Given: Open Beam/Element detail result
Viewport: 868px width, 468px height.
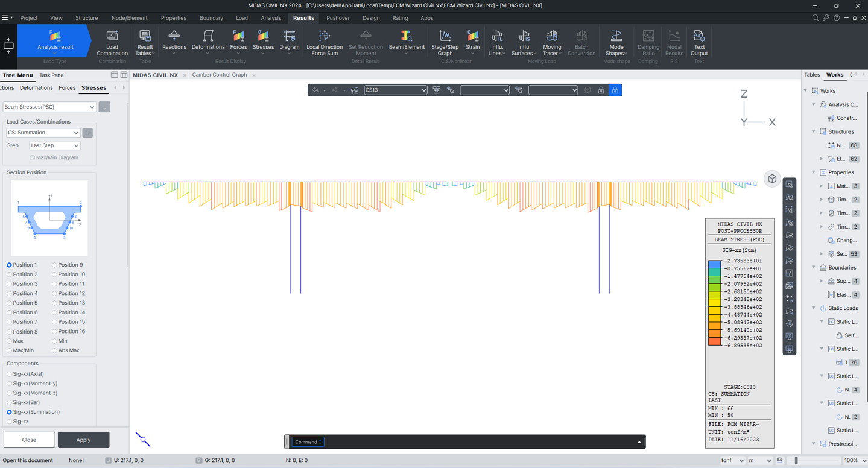Looking at the screenshot, I should 407,42.
